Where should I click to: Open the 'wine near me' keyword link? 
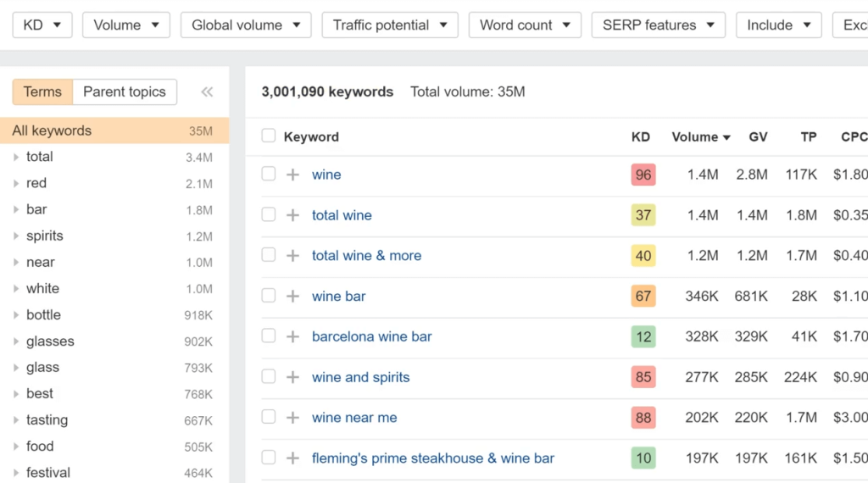pyautogui.click(x=354, y=418)
